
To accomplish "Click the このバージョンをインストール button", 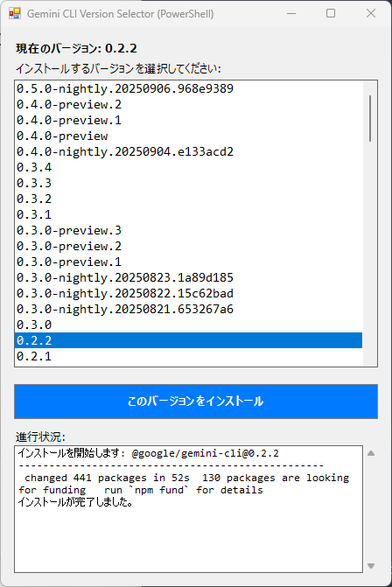I will tap(196, 402).
